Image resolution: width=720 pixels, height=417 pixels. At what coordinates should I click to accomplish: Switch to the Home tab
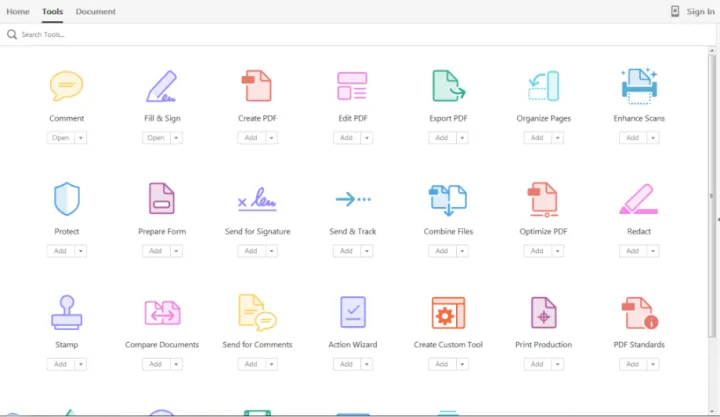coord(18,11)
